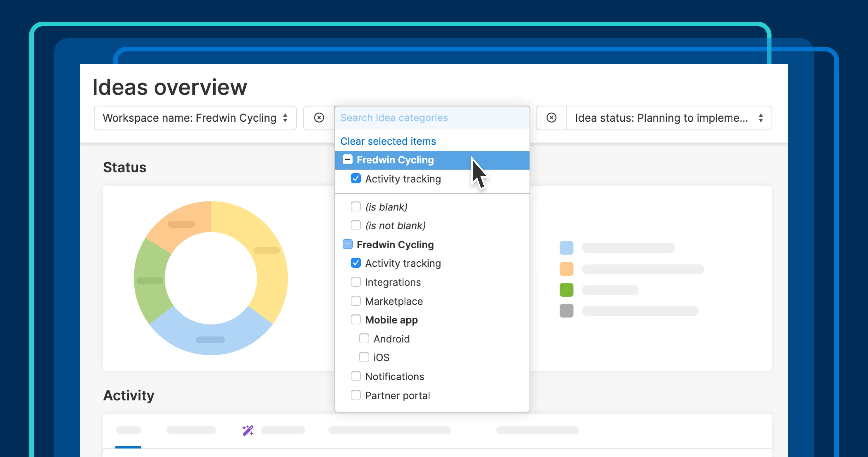This screenshot has width=868, height=457.
Task: Open the Workspace name dropdown
Action: pos(190,118)
